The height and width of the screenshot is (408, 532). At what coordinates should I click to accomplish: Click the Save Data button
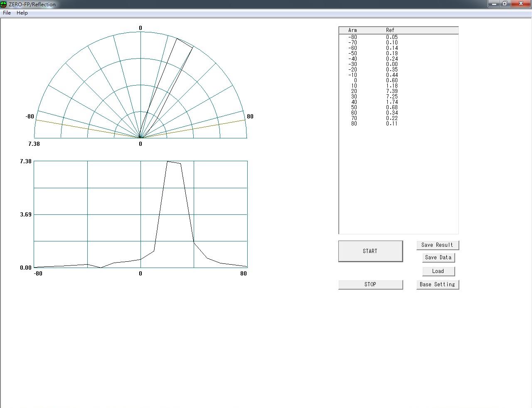(438, 258)
